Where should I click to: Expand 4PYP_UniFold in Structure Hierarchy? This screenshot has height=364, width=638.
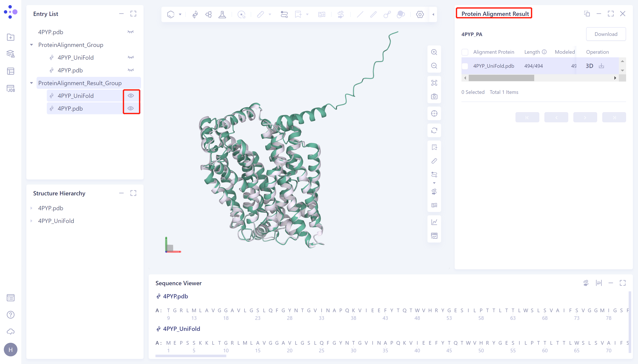[31, 221]
